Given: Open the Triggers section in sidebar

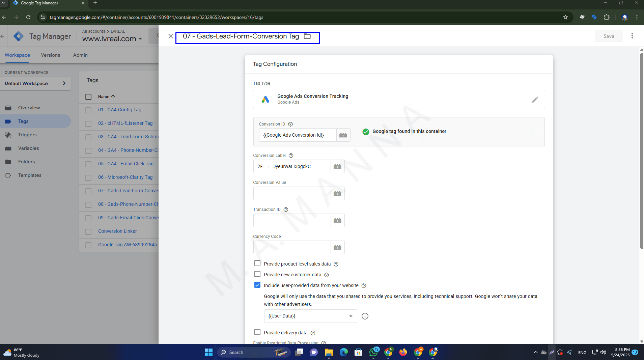Looking at the screenshot, I should pyautogui.click(x=27, y=135).
